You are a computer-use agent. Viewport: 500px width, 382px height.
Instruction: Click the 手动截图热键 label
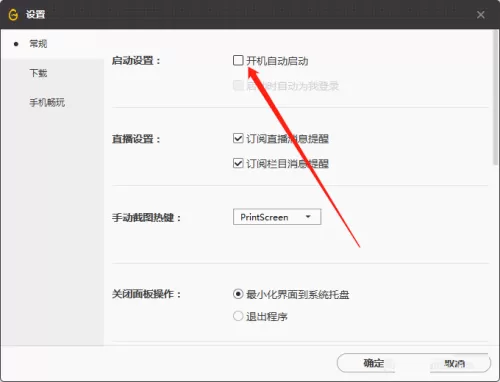pyautogui.click(x=146, y=218)
